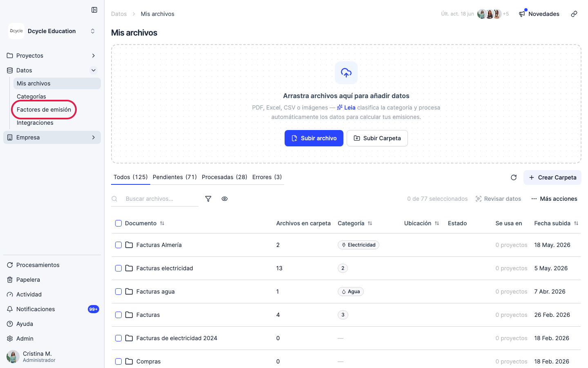Open Más acciones menu
This screenshot has height=368, width=588.
[554, 199]
